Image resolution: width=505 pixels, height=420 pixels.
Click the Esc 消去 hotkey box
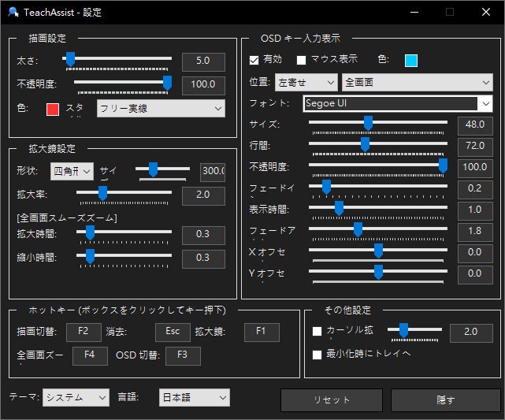pos(173,332)
